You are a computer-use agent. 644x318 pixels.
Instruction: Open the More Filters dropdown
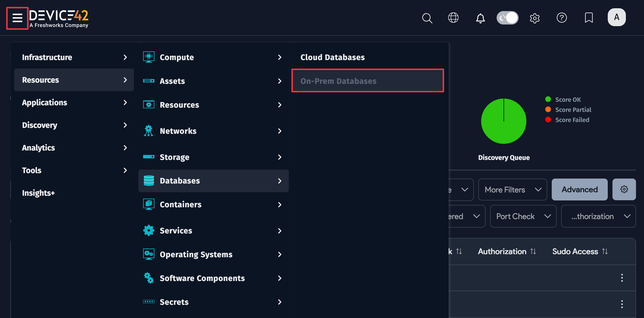[512, 189]
